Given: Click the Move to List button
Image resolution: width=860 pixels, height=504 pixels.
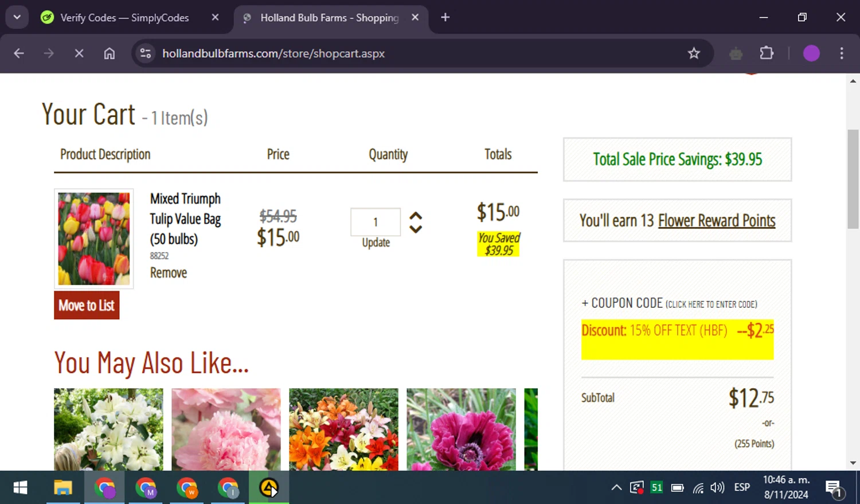Looking at the screenshot, I should (x=87, y=305).
